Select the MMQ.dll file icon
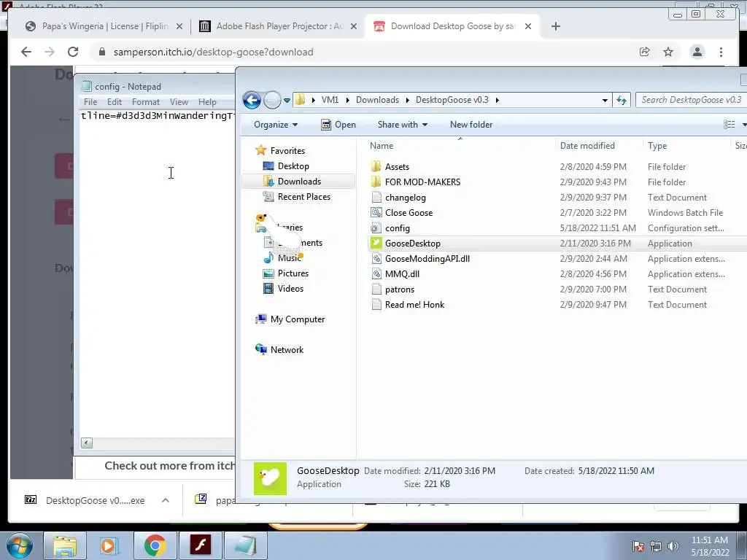This screenshot has height=560, width=747. [376, 274]
